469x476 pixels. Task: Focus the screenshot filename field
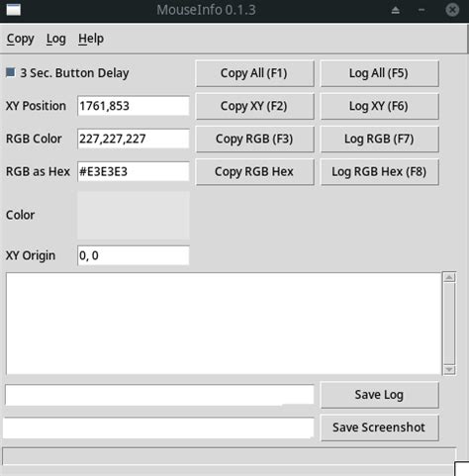(x=158, y=428)
